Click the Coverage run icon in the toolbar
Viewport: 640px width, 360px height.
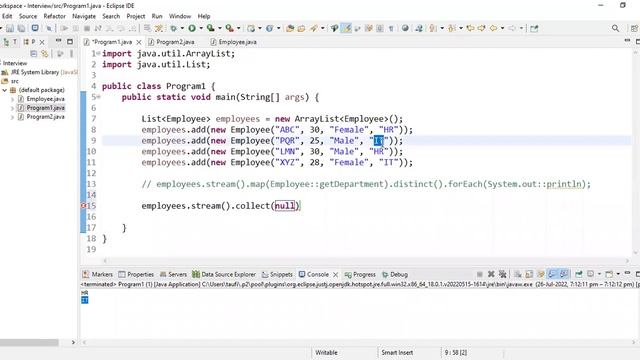click(x=210, y=28)
